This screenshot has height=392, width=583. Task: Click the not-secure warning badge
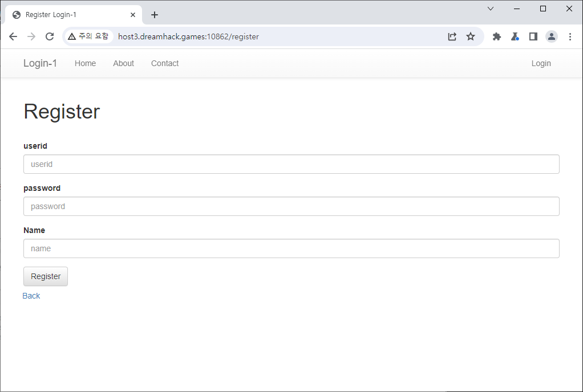[88, 36]
